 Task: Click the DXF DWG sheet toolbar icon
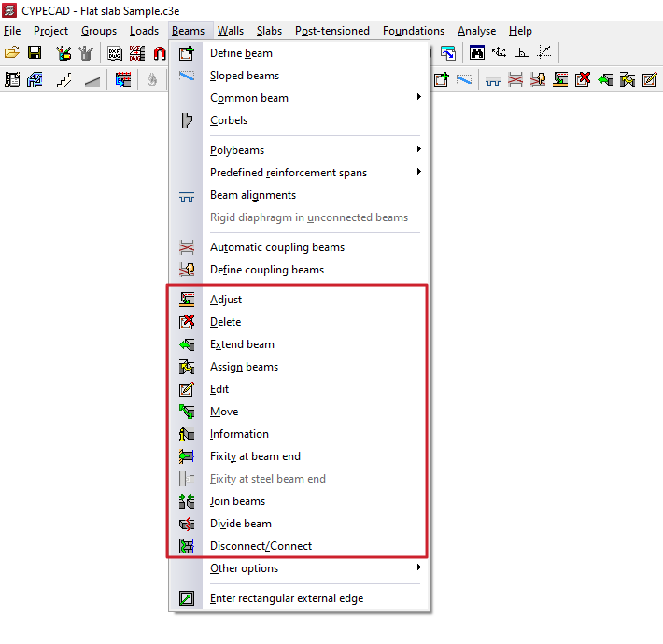tap(115, 53)
